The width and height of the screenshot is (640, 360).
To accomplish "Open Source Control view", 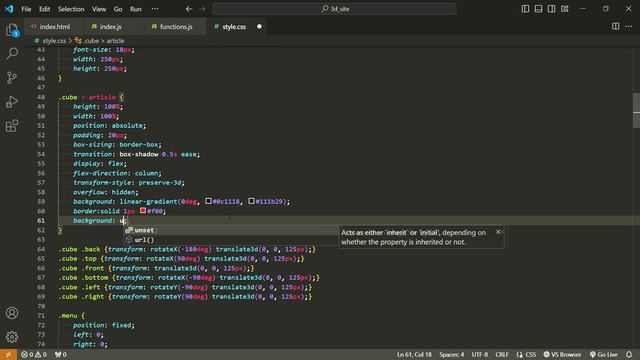I will click(x=12, y=78).
